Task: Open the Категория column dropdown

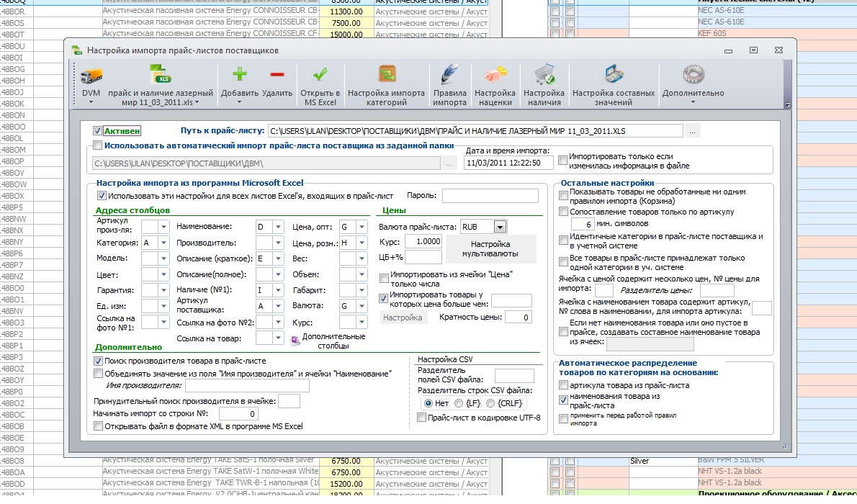Action: (163, 243)
